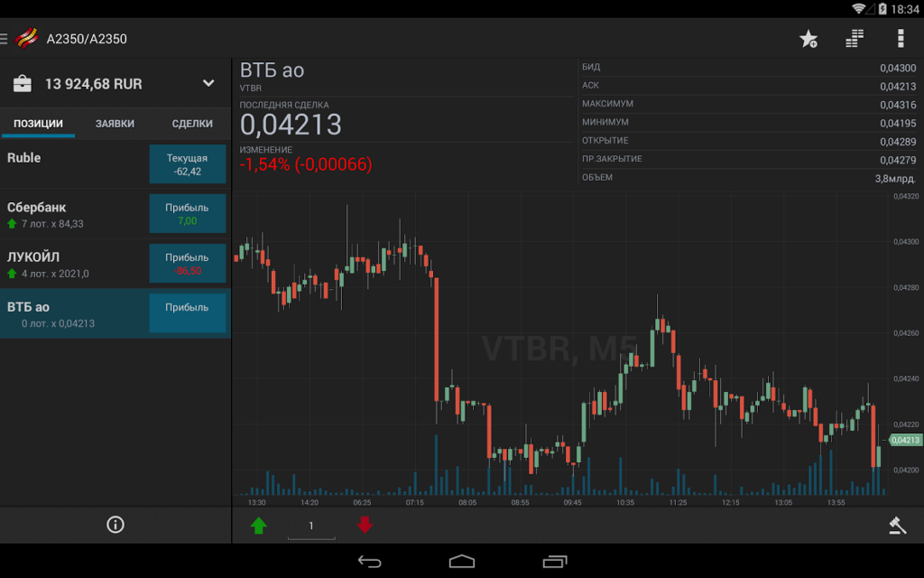Switch to the ПОЗИЦИИ tab

pos(38,123)
